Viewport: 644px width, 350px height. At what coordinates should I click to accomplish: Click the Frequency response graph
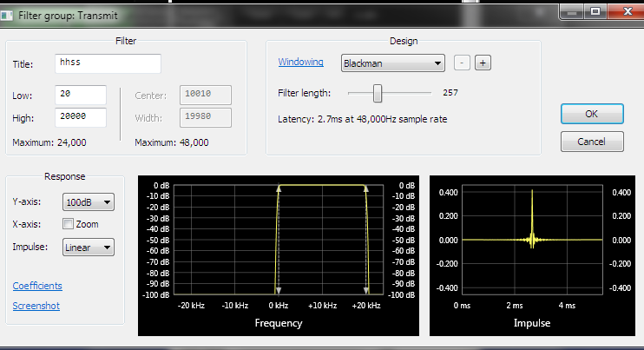pyautogui.click(x=278, y=241)
